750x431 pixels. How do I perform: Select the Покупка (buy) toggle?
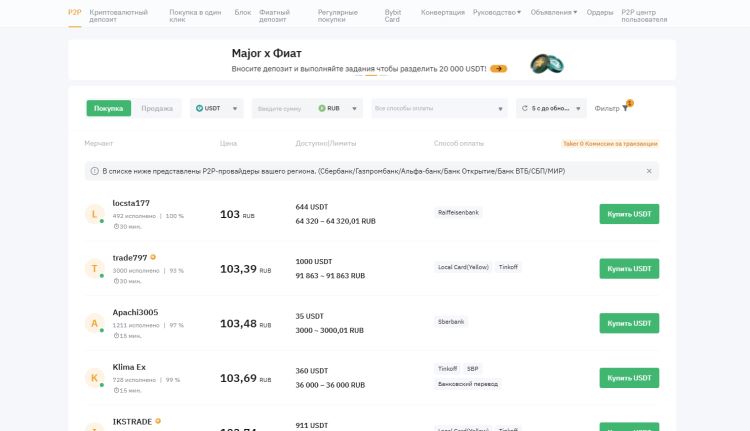pos(108,108)
